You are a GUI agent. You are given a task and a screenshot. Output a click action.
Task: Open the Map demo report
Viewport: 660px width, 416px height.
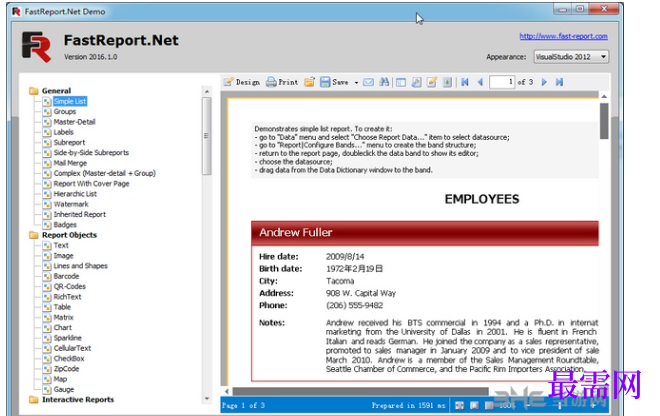pyautogui.click(x=60, y=379)
